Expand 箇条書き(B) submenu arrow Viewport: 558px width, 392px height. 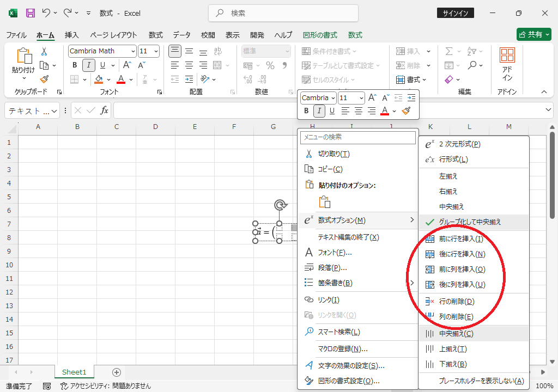click(412, 283)
